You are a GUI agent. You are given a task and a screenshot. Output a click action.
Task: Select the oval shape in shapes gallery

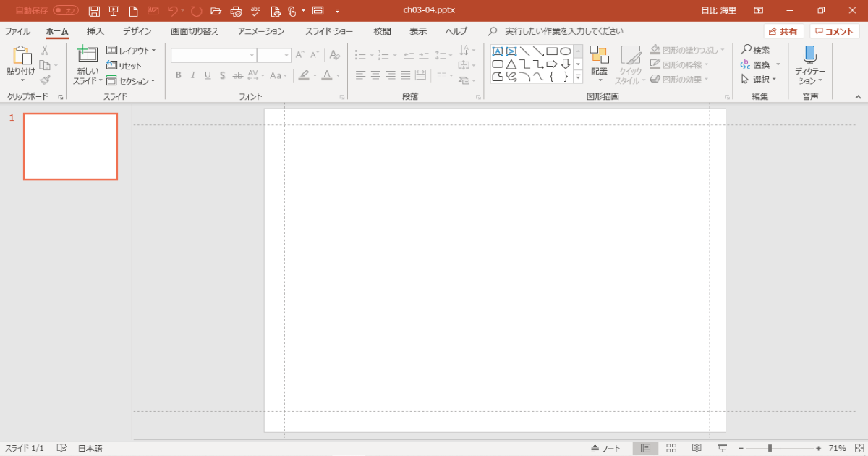(566, 51)
